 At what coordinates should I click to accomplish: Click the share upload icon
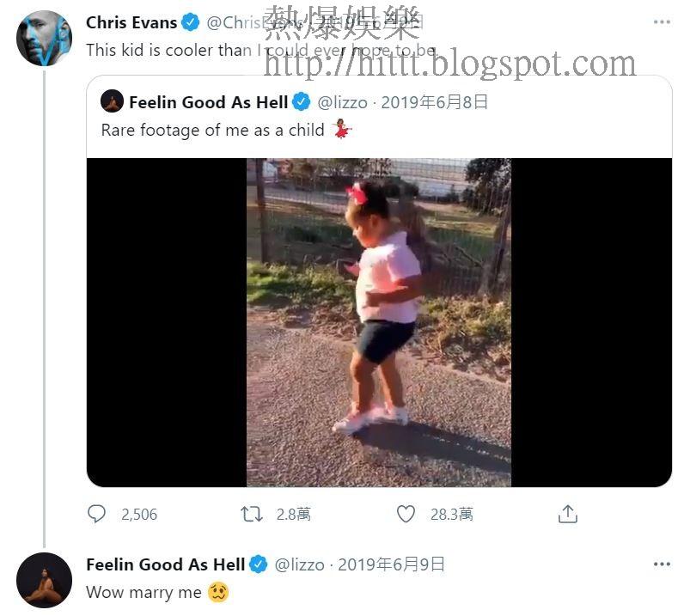[568, 514]
